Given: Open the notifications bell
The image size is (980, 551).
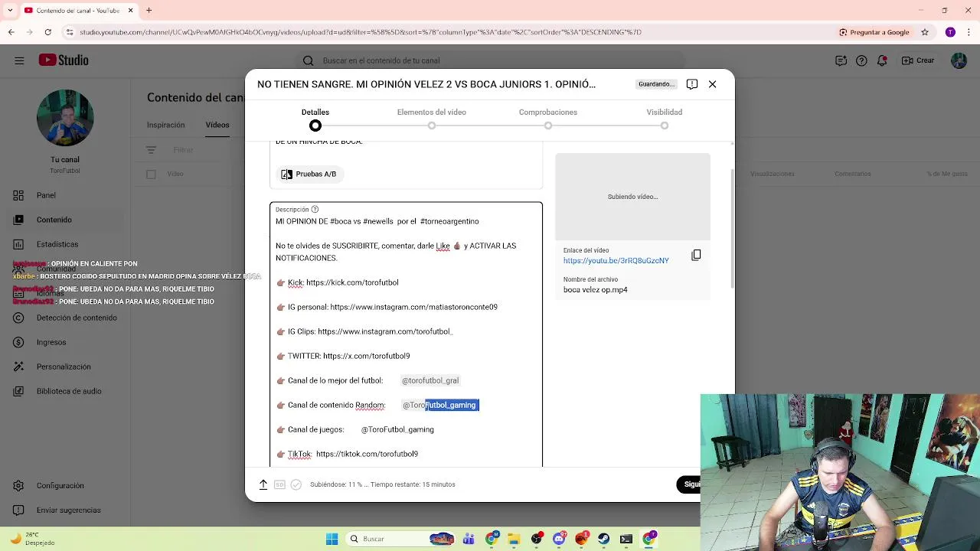Looking at the screenshot, I should click(882, 60).
